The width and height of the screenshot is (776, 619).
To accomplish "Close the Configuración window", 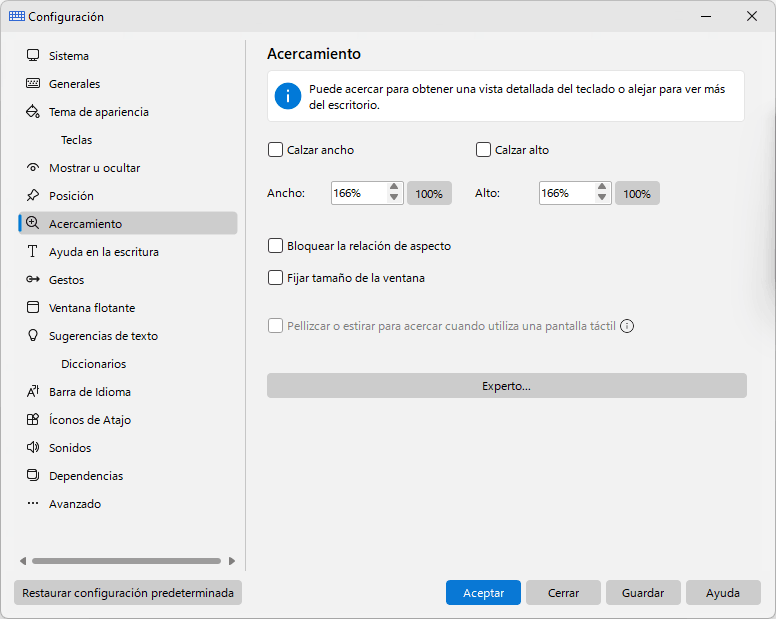I will [x=752, y=16].
